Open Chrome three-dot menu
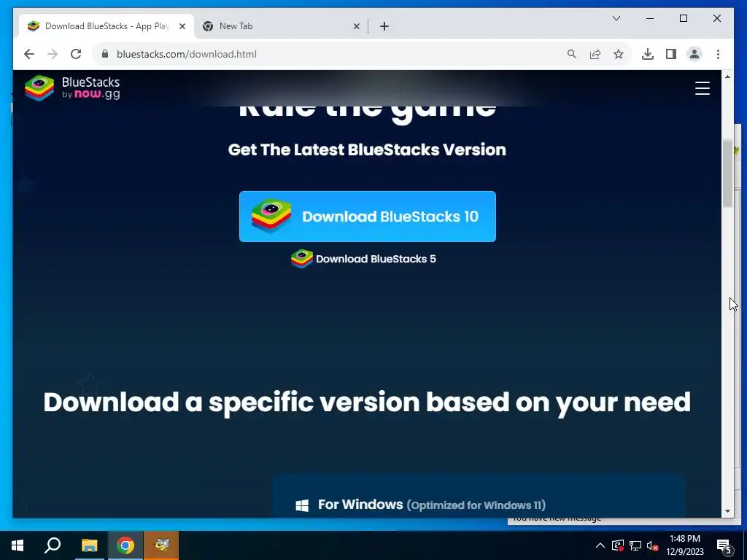This screenshot has height=560, width=747. (718, 54)
